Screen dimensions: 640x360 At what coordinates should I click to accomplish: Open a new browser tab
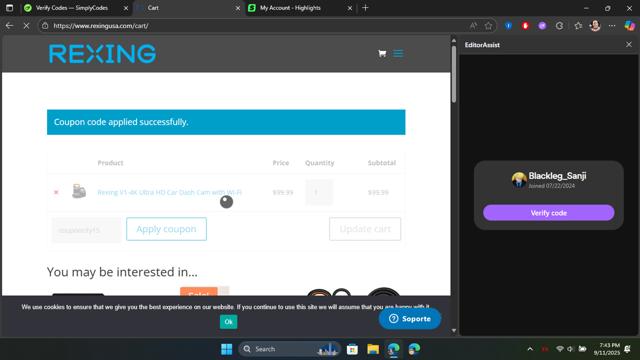click(365, 8)
